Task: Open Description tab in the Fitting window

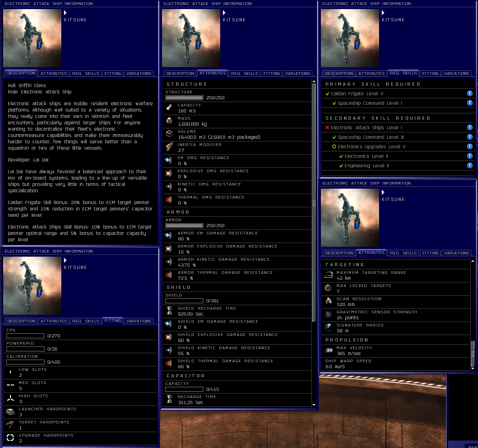Action: 21,321
